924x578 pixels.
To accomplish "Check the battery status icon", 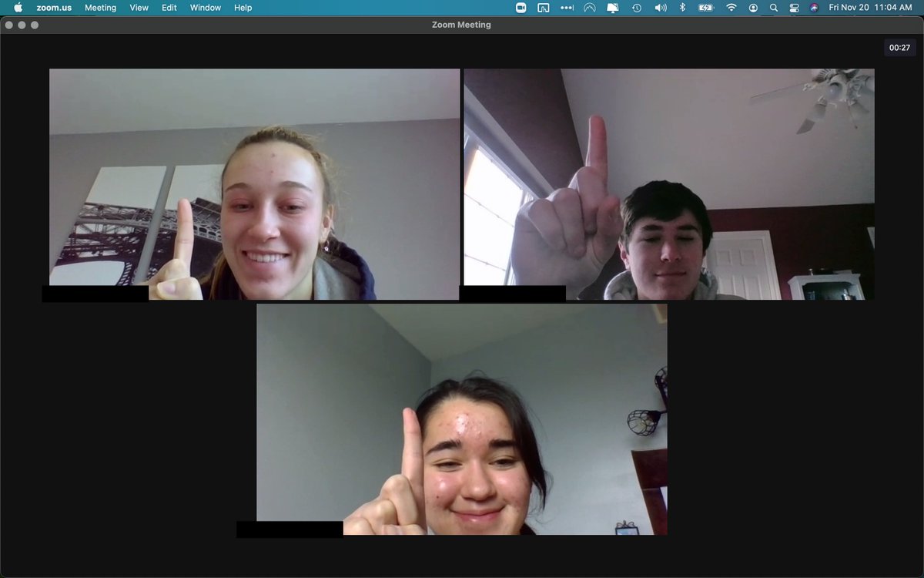I will coord(706,8).
